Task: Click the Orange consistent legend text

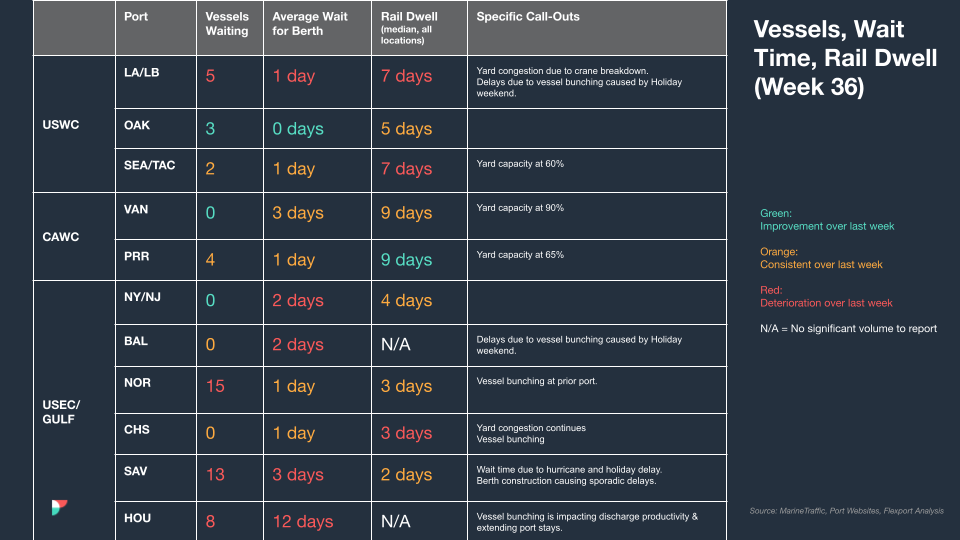Action: coord(821,258)
